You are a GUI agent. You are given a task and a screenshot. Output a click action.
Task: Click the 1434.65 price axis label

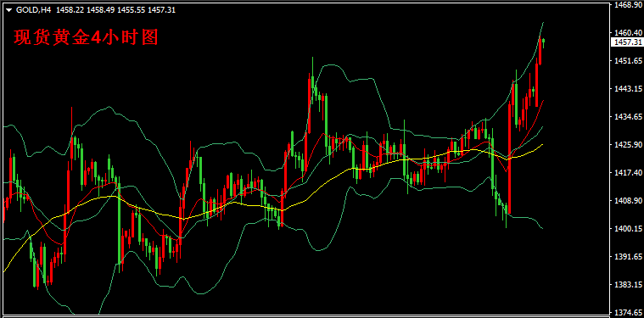tap(628, 117)
